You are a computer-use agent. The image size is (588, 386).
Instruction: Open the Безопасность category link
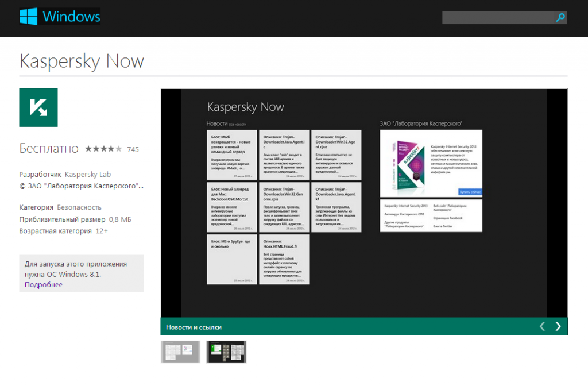[79, 207]
